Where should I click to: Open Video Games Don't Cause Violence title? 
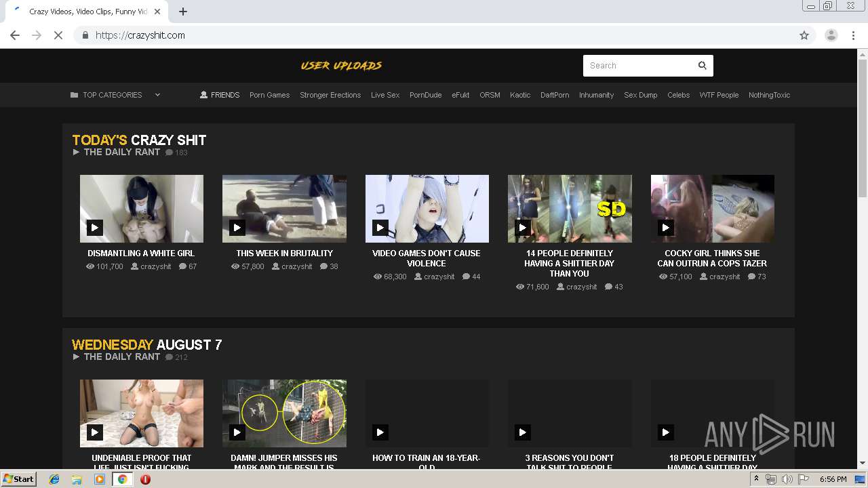pos(427,258)
